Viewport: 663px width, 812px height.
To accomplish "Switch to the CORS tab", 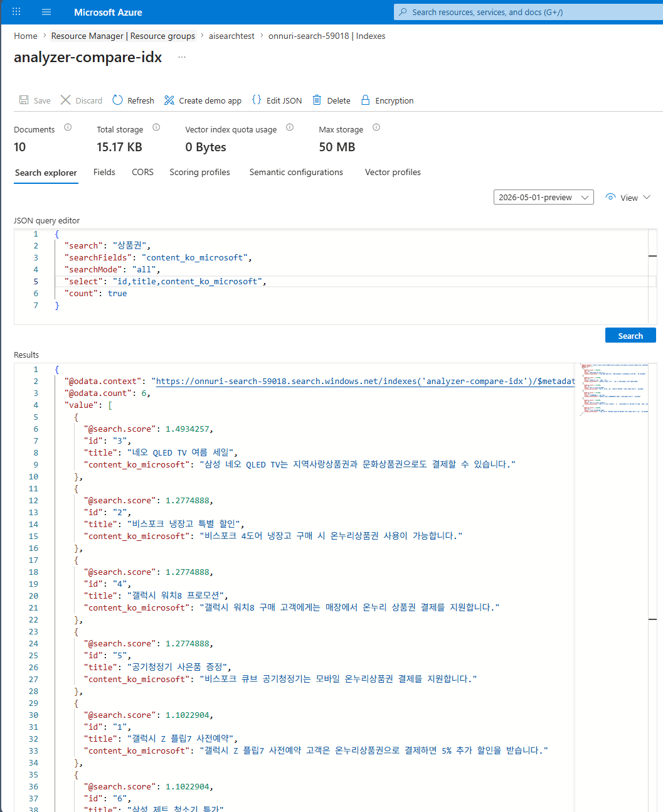I will (x=142, y=172).
